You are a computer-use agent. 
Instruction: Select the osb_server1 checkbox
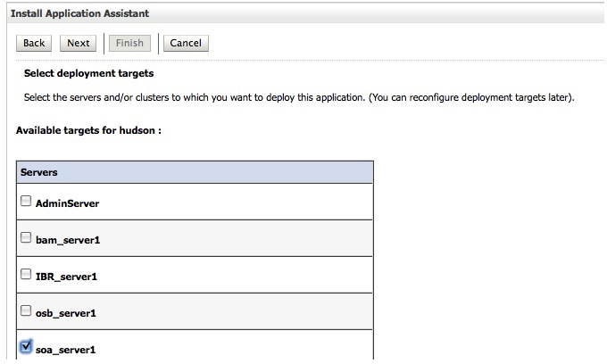pos(26,311)
